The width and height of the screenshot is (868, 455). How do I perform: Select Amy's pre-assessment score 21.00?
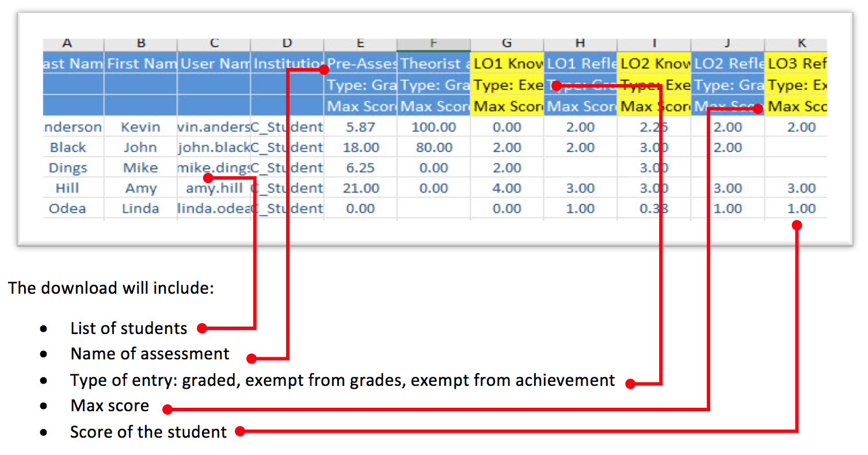360,188
